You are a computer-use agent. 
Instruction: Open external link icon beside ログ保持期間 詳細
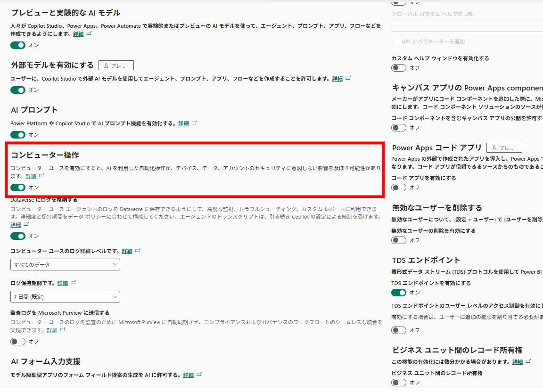(73, 283)
